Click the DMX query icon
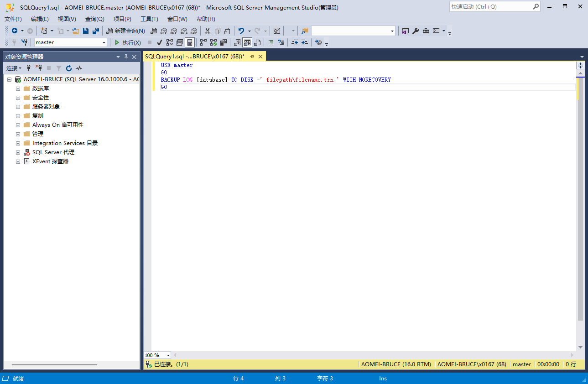This screenshot has width=588, height=384. click(x=174, y=31)
